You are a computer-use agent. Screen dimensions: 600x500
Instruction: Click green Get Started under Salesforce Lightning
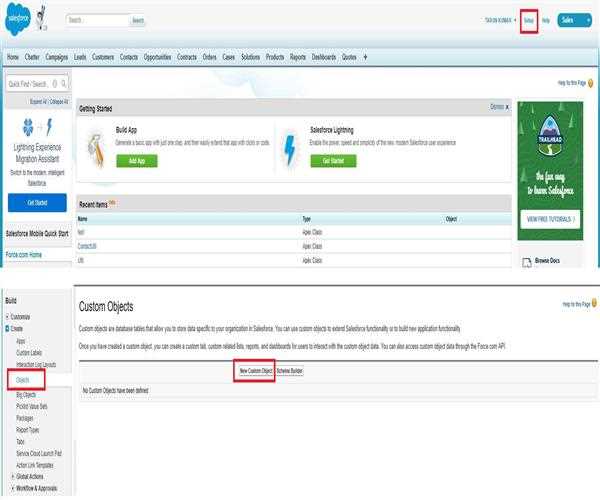click(x=333, y=161)
